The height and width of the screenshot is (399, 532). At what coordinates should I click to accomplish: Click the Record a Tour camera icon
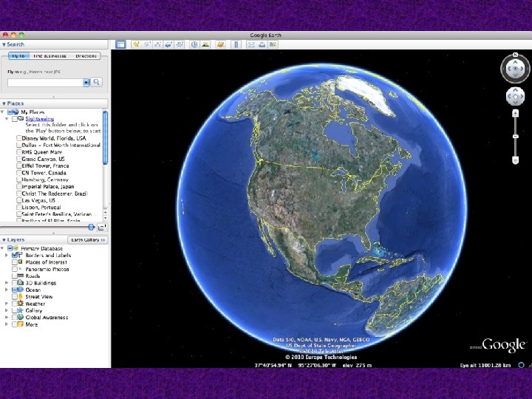180,44
